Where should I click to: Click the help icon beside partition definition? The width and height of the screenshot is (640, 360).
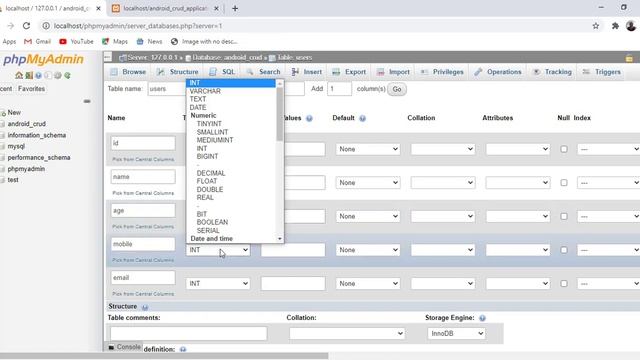pos(183,349)
